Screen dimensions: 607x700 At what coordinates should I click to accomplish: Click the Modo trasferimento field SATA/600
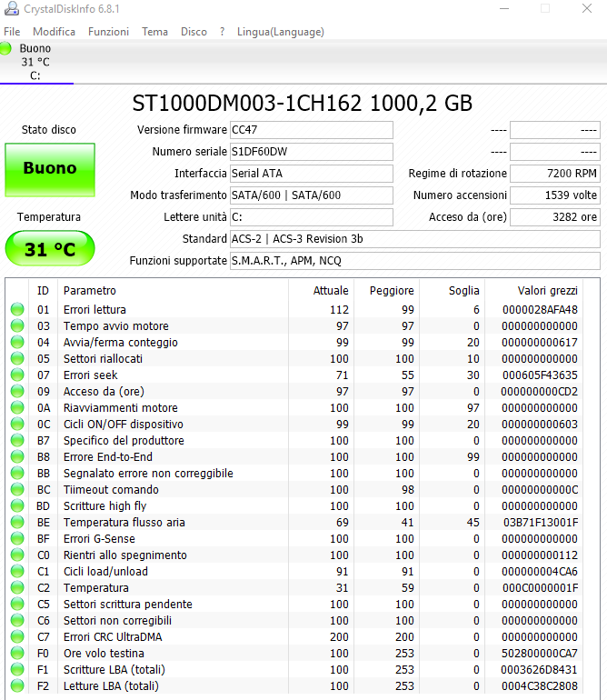(x=312, y=195)
